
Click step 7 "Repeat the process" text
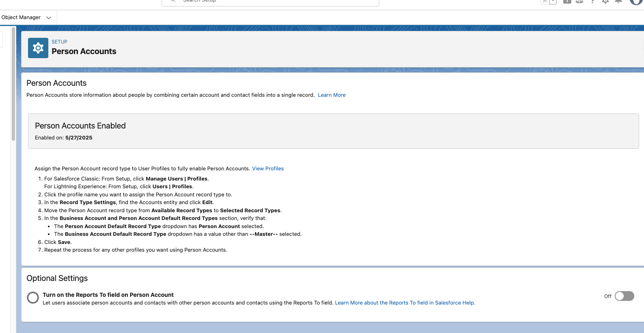(136, 250)
